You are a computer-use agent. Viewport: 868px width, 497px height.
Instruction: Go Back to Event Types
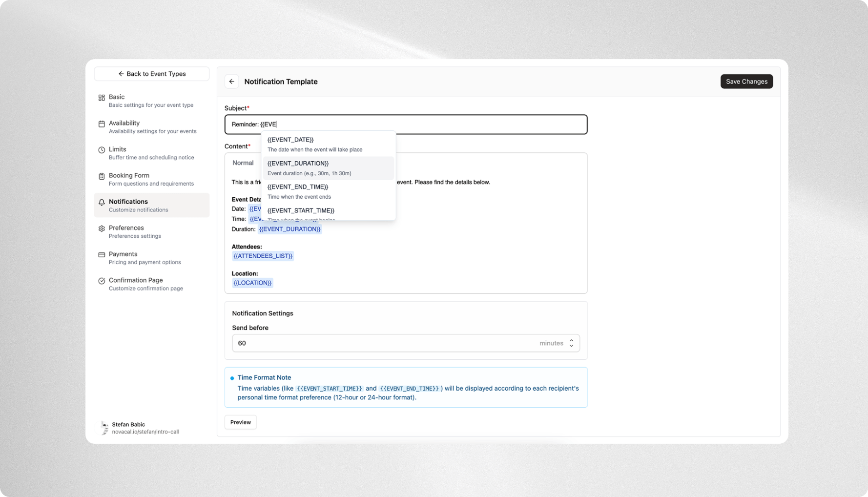152,74
